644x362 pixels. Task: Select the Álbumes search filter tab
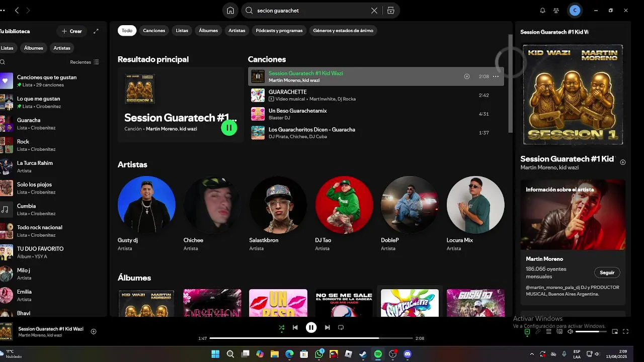(208, 31)
